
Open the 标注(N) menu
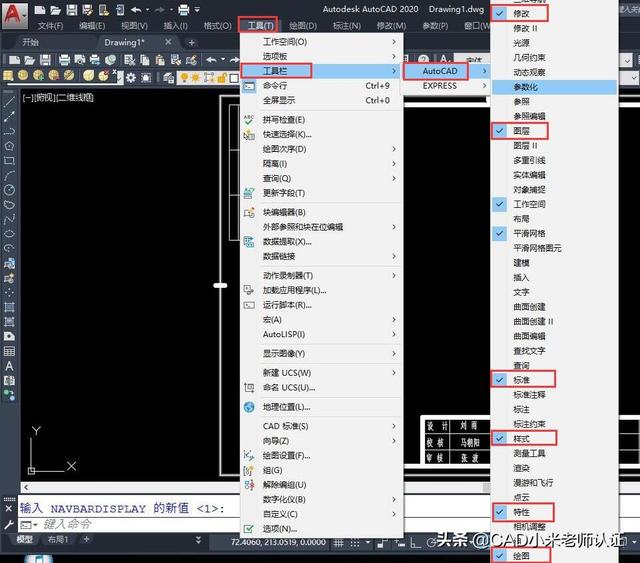(x=347, y=26)
